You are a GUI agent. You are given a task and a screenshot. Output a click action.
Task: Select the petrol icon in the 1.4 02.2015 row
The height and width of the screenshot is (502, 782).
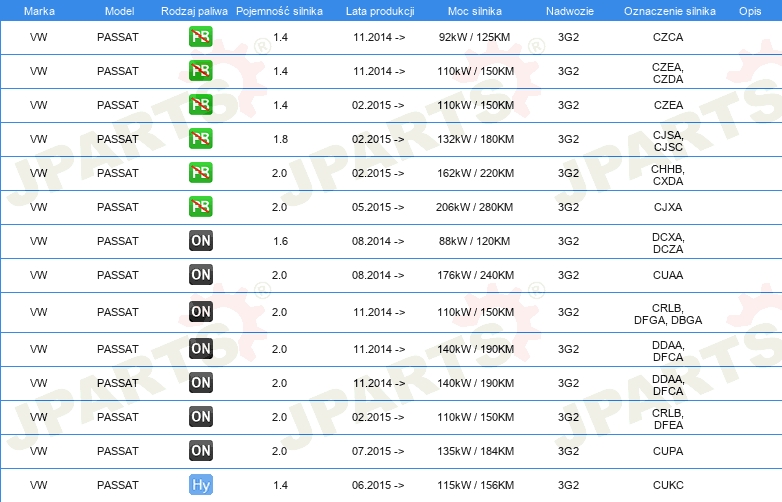click(x=200, y=105)
